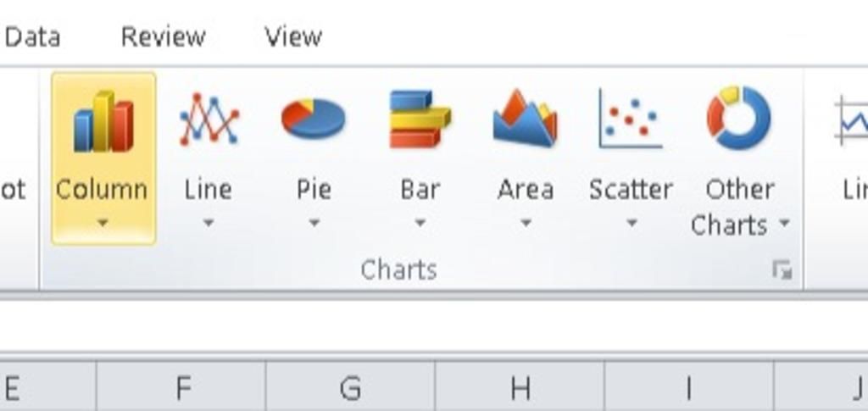Viewport: 868px width, 411px height.
Task: Select the Line sparkline icon
Action: coord(851,120)
